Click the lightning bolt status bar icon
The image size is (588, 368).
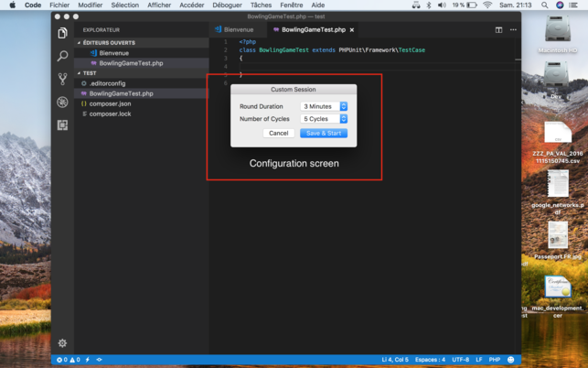(88, 360)
